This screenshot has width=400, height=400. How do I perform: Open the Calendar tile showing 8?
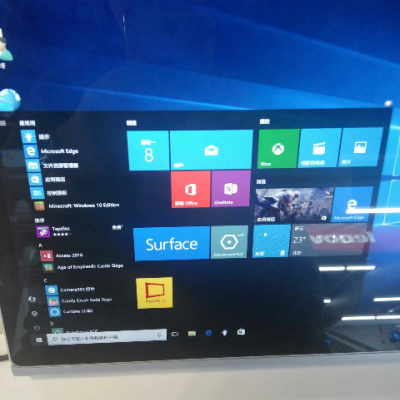(148, 151)
